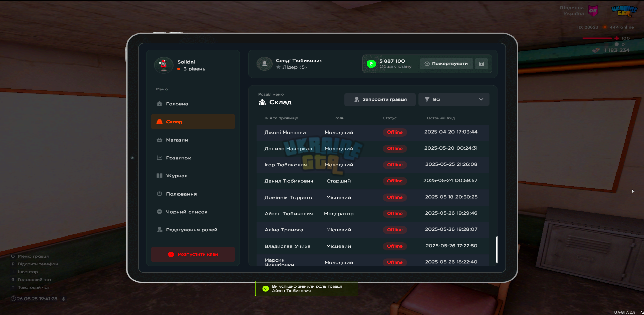Click the people icon beside Склад menu item
Screen dimensions: 644x315
160,121
